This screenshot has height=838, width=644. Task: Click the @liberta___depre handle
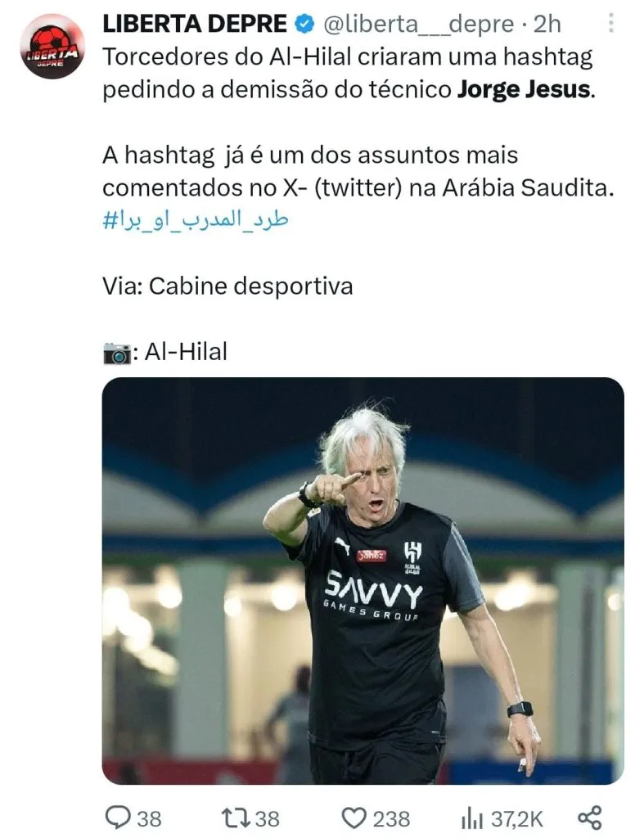[x=419, y=25]
